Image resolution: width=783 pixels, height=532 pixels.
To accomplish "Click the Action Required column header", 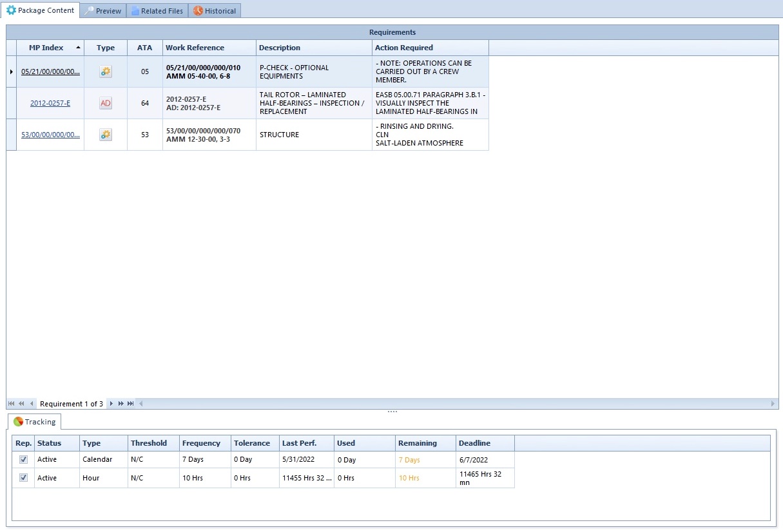I will click(x=404, y=48).
